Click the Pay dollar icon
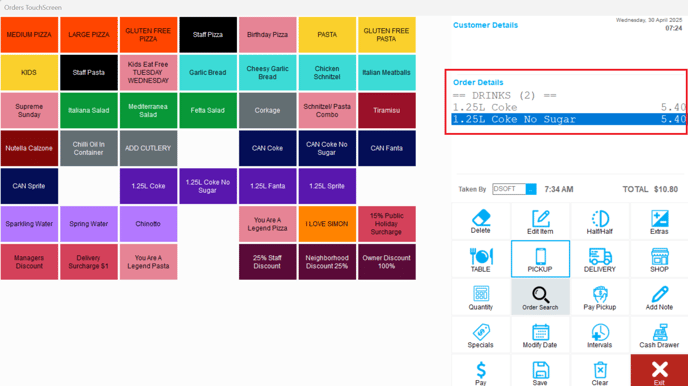688x386 pixels. (481, 370)
